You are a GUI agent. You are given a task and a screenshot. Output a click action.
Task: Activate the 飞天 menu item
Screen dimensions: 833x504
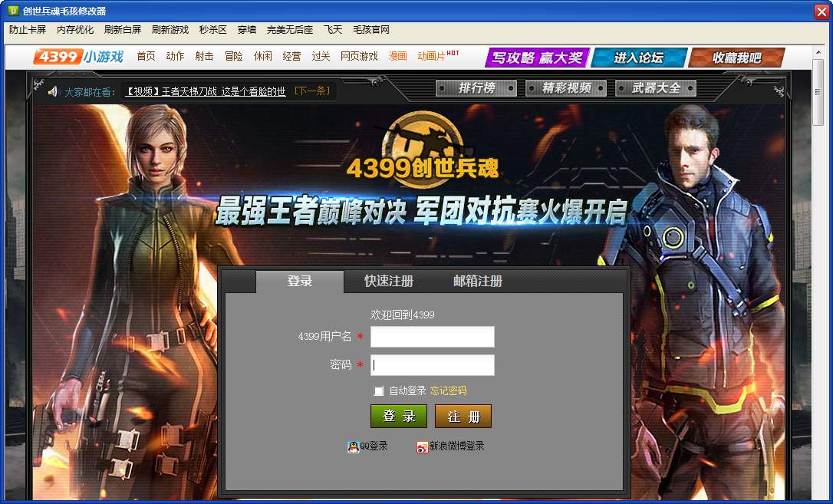(x=333, y=30)
